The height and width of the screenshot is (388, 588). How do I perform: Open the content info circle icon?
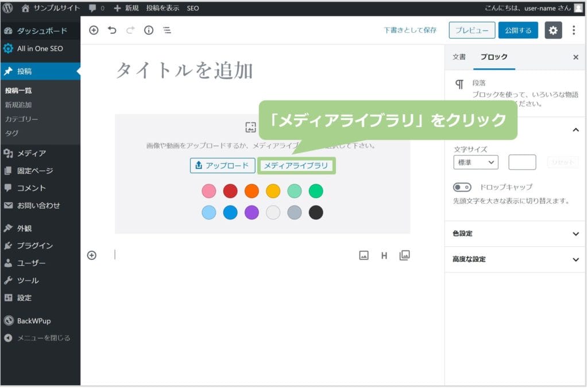[x=149, y=30]
